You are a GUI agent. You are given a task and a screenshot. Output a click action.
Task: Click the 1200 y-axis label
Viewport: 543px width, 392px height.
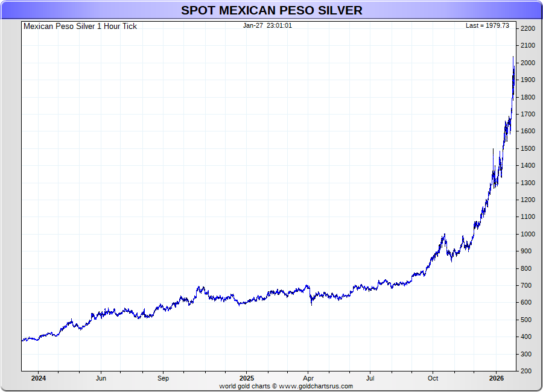pyautogui.click(x=528, y=200)
